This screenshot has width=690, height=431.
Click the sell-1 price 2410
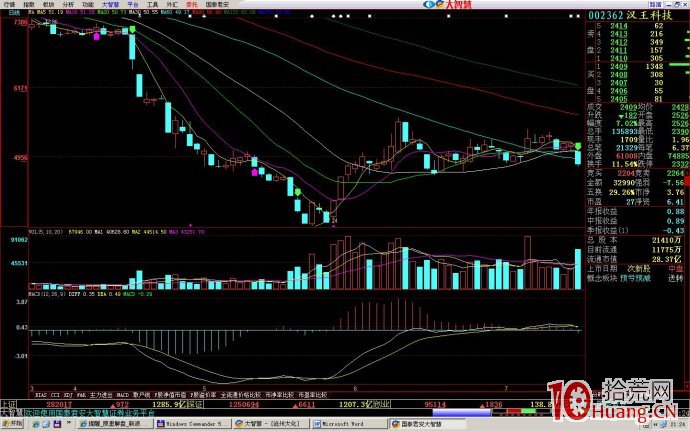pos(619,58)
